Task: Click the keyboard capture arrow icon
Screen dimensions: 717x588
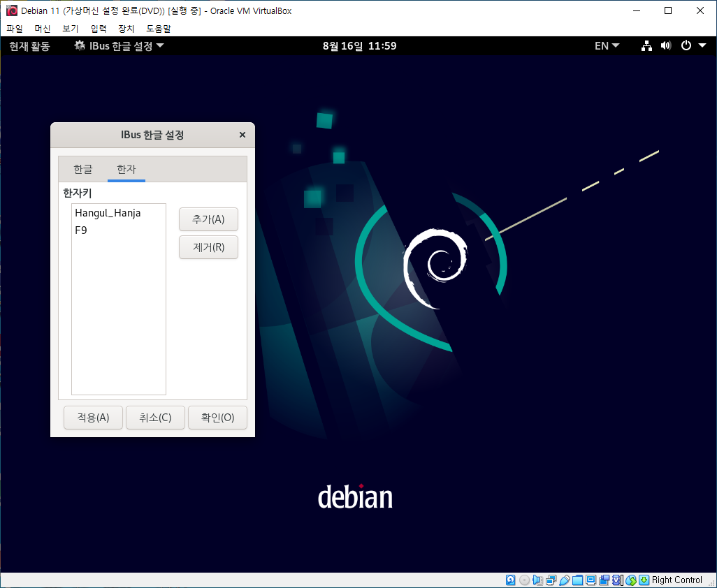Action: coord(644,580)
